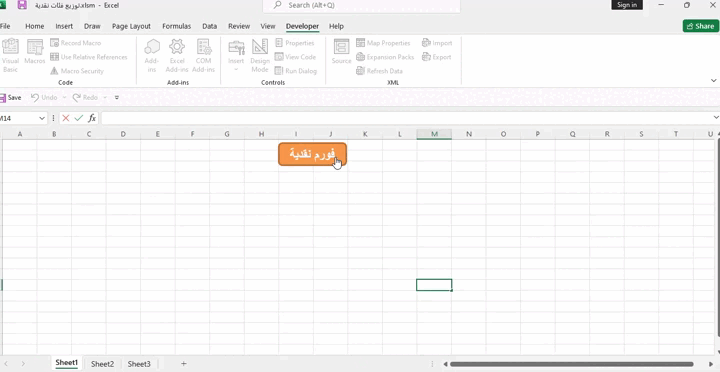Image resolution: width=720 pixels, height=372 pixels.
Task: Click the Search box
Action: [361, 6]
